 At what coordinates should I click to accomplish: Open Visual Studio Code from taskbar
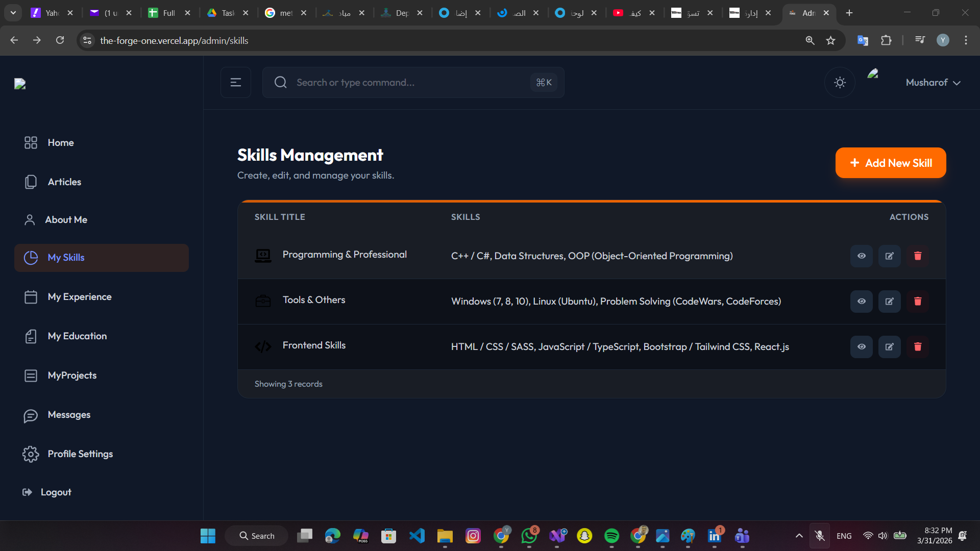(416, 536)
